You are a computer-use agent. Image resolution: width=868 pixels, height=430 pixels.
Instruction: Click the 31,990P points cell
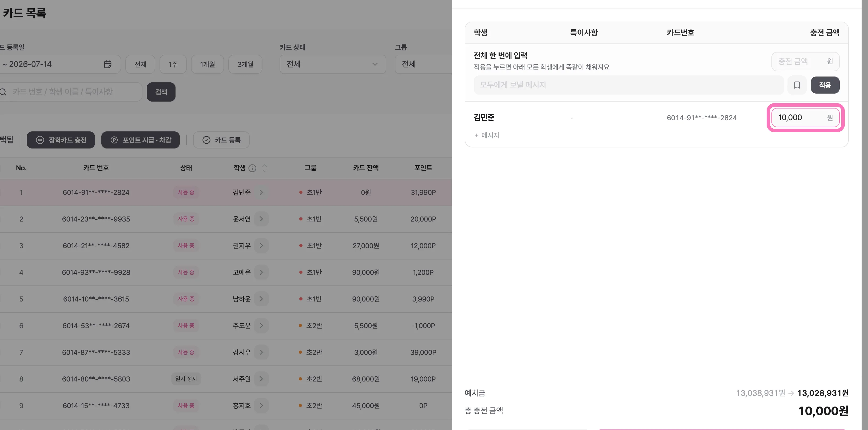(423, 193)
